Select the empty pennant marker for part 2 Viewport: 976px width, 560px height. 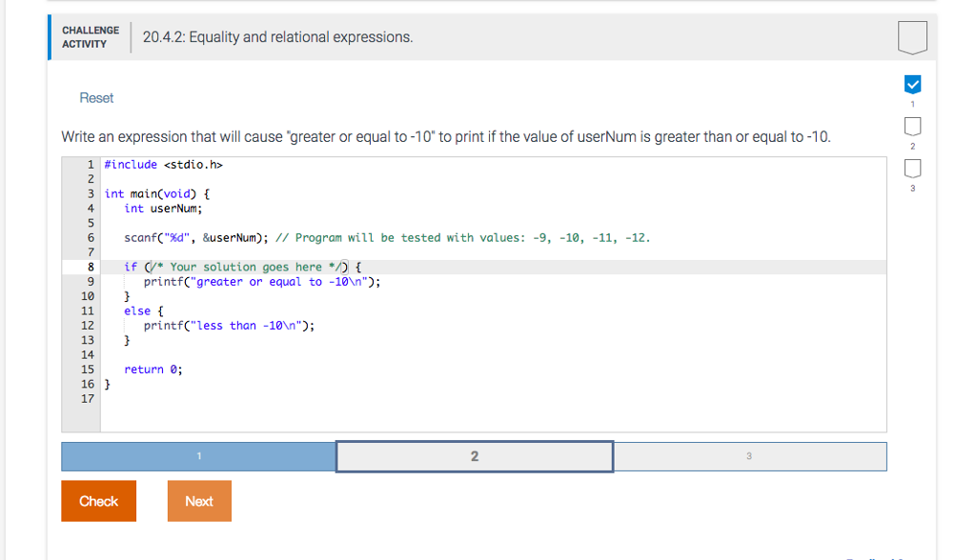(912, 123)
